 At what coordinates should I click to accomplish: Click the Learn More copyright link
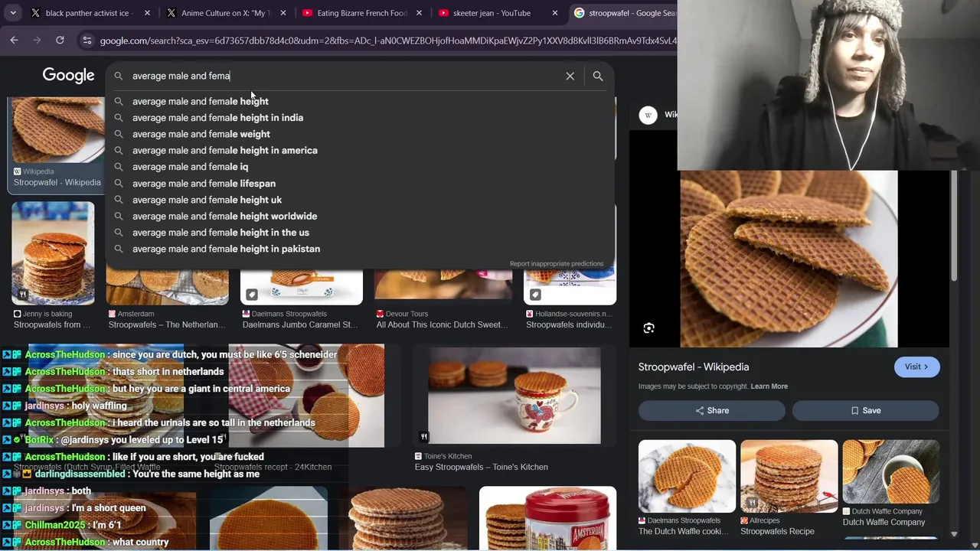pos(769,386)
